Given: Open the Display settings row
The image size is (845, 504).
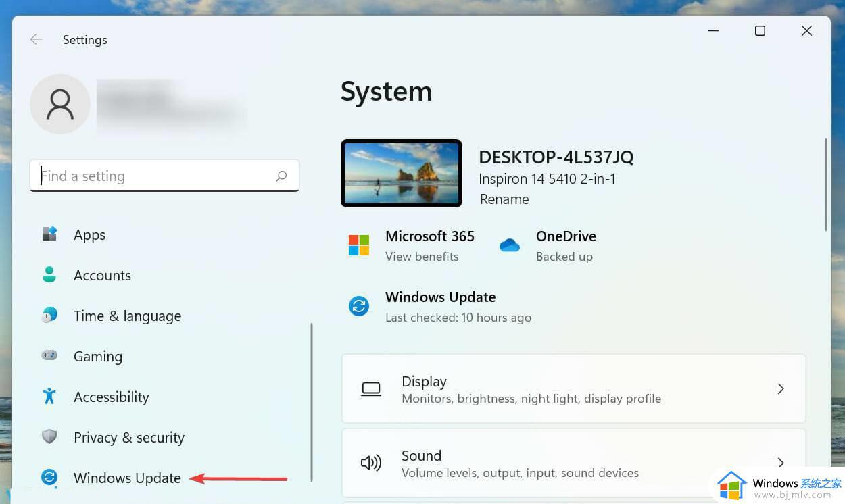Looking at the screenshot, I should pos(574,388).
